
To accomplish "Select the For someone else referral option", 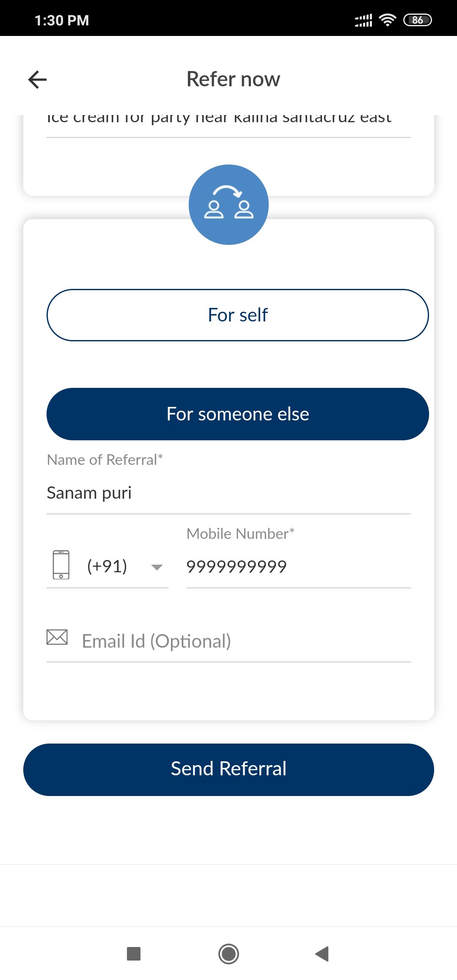I will (x=237, y=414).
